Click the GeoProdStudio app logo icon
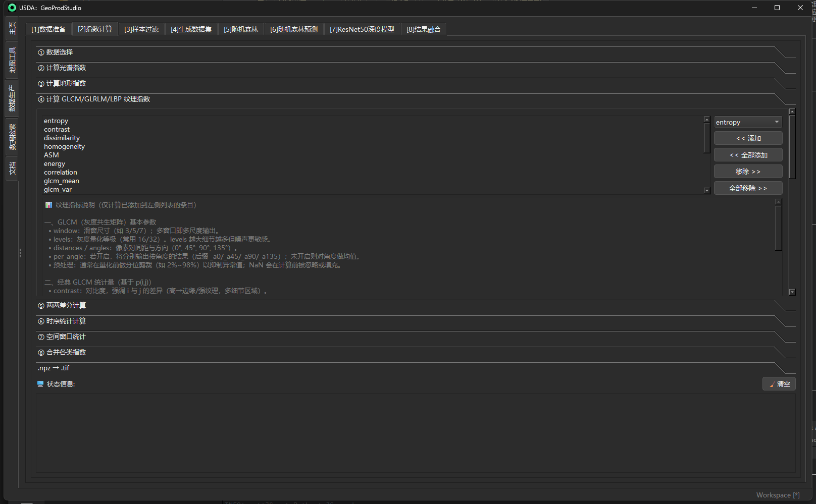 12,8
